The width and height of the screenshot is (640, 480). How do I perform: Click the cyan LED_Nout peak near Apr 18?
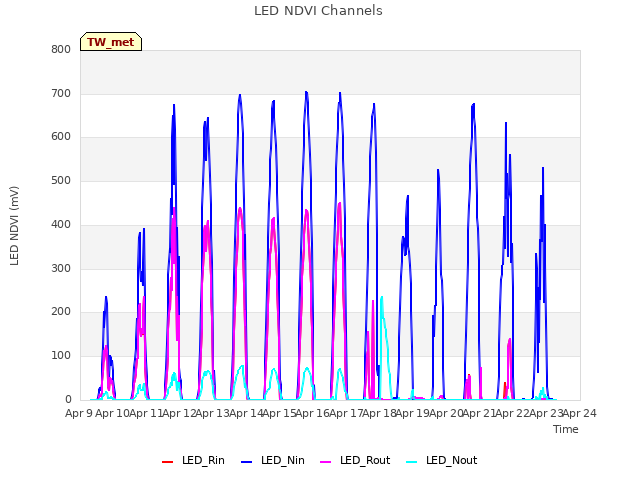pos(382,297)
